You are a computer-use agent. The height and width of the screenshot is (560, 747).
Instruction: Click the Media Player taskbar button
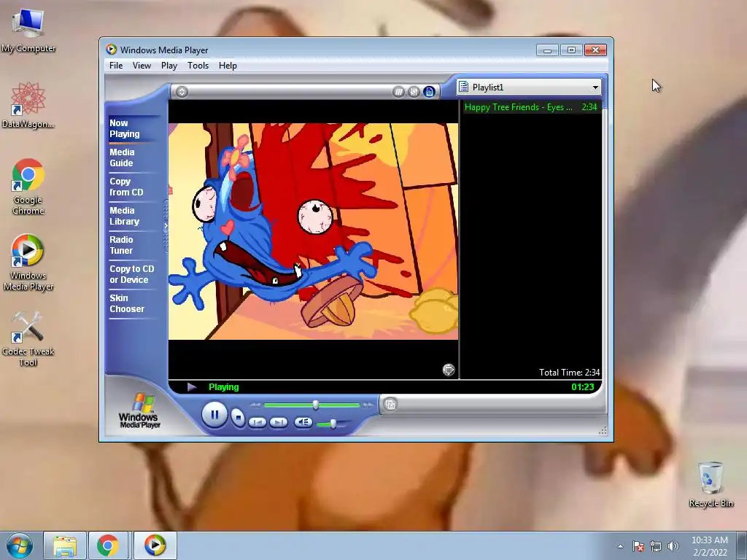click(155, 545)
